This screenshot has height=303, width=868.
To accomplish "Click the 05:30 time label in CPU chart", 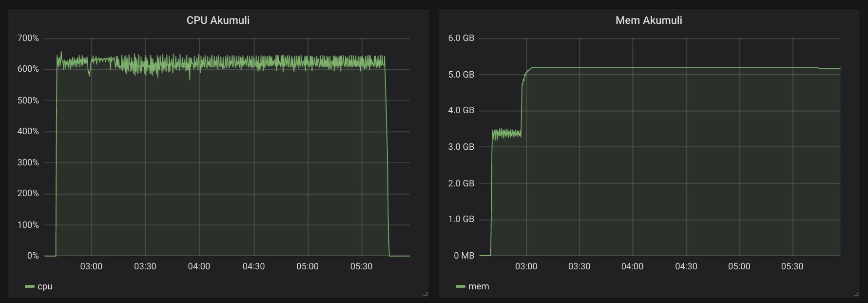I will point(361,266).
